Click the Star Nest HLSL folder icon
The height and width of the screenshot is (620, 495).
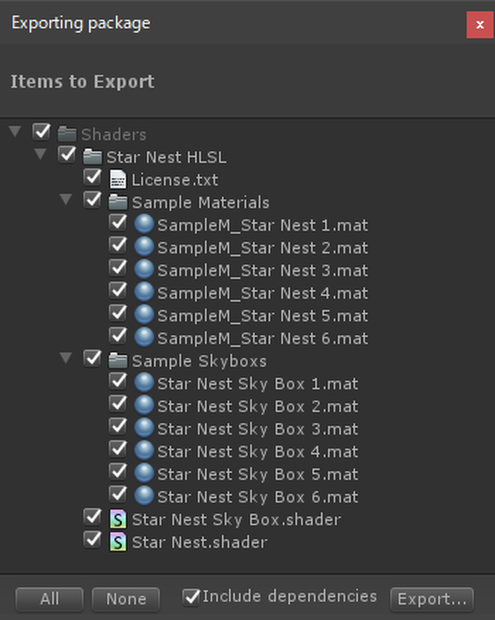tap(93, 157)
